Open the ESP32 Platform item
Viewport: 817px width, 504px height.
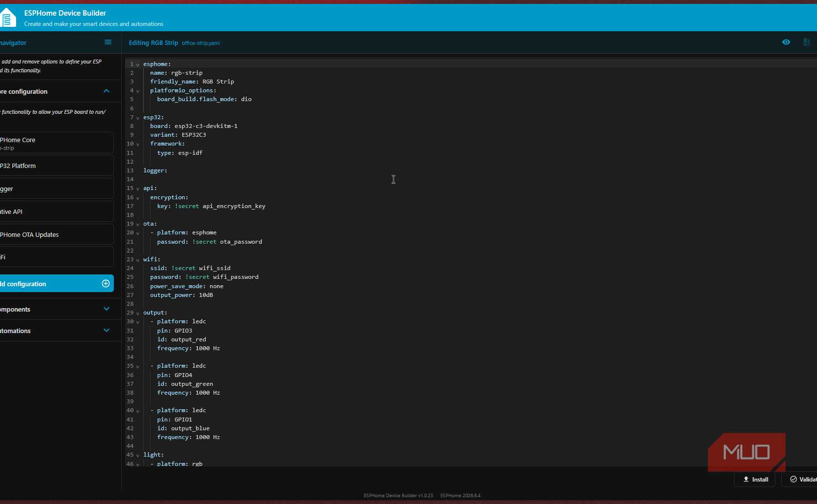point(56,166)
